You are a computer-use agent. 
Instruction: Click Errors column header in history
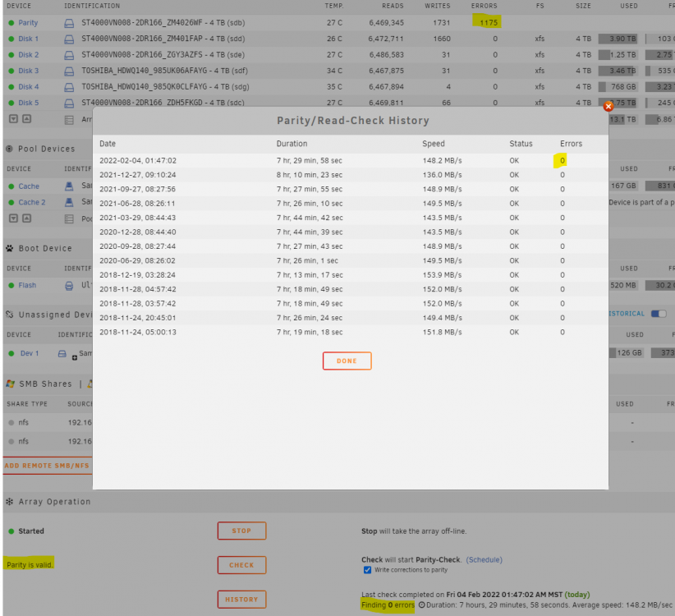pos(571,144)
